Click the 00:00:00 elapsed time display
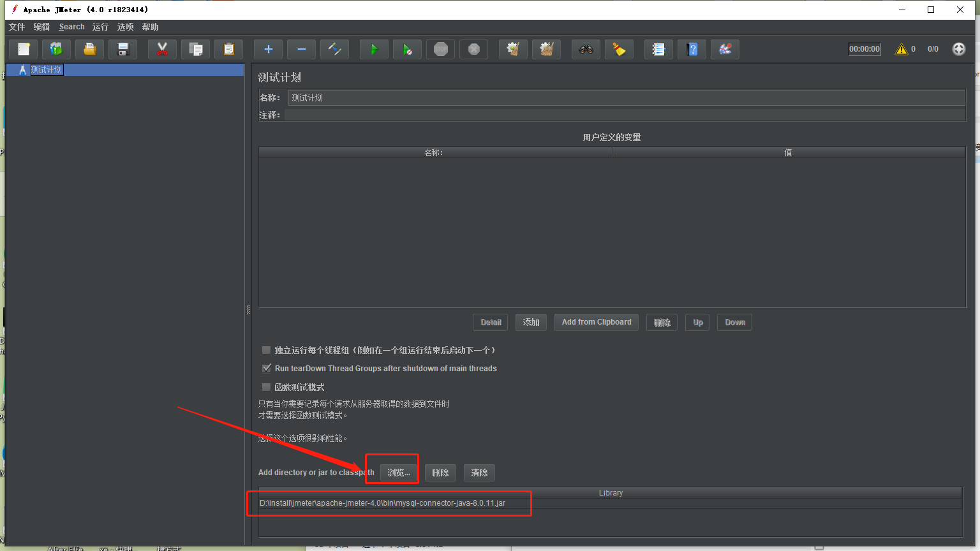 point(865,49)
